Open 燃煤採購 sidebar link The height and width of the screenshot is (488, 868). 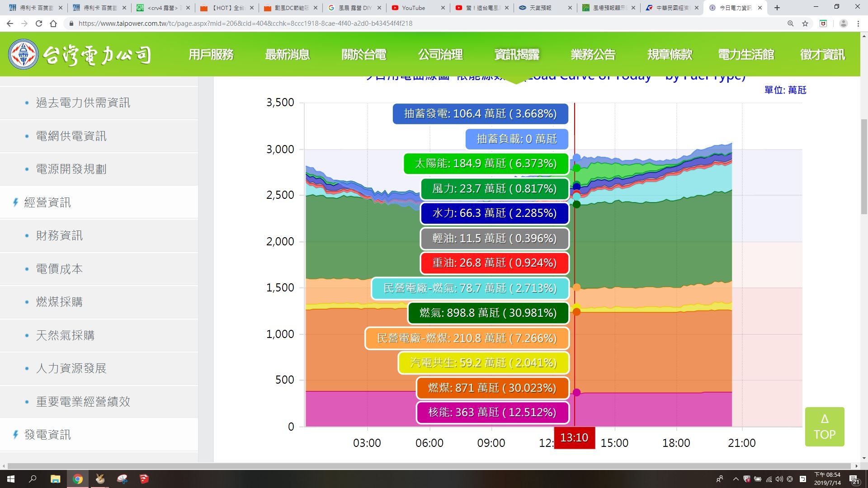coord(60,302)
